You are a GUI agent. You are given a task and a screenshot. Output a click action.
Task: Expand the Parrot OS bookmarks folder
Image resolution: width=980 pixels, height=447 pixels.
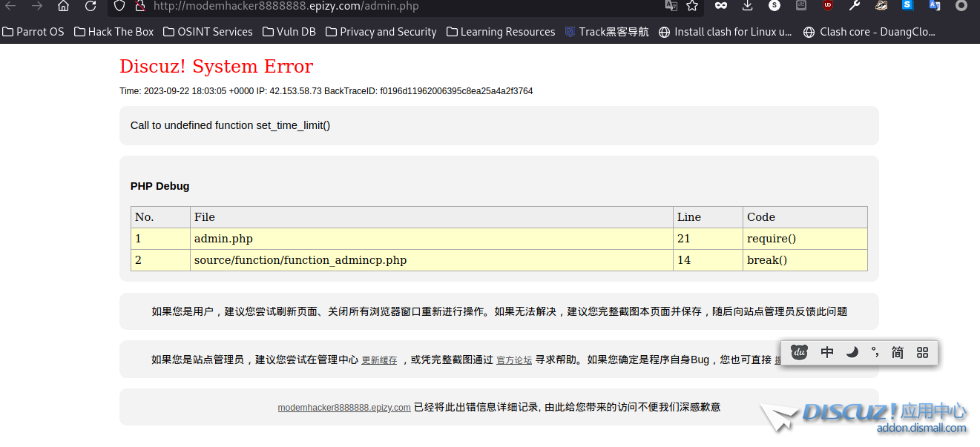tap(33, 32)
